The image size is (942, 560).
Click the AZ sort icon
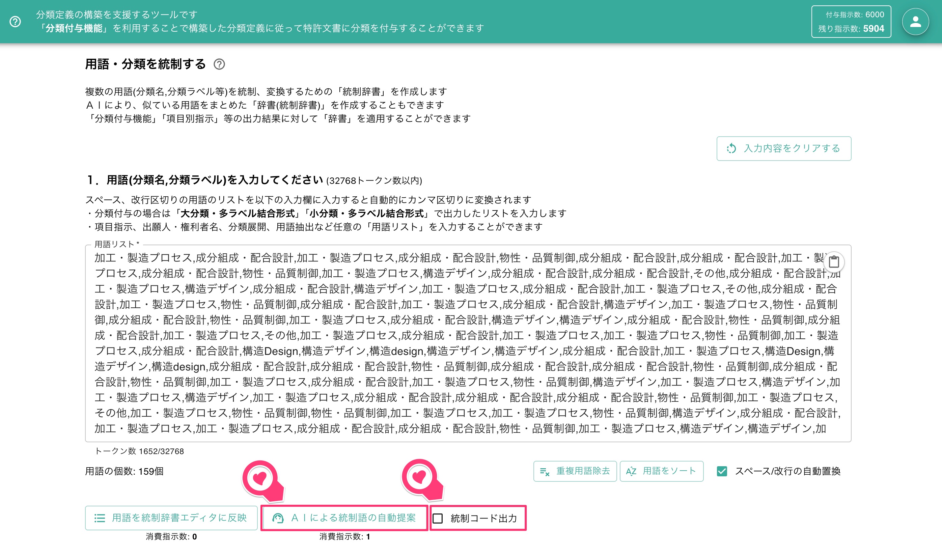pos(631,471)
